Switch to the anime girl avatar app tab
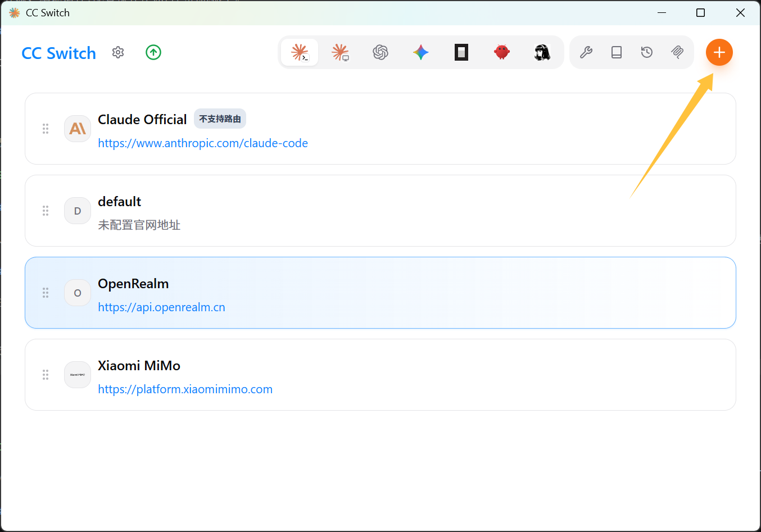The image size is (761, 532). [x=542, y=52]
